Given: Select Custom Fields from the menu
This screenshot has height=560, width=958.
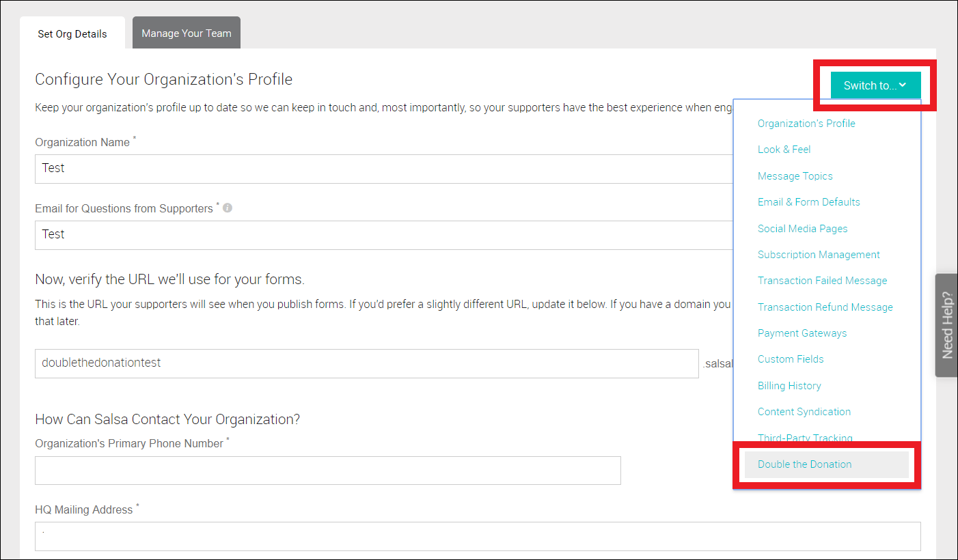Looking at the screenshot, I should [791, 359].
